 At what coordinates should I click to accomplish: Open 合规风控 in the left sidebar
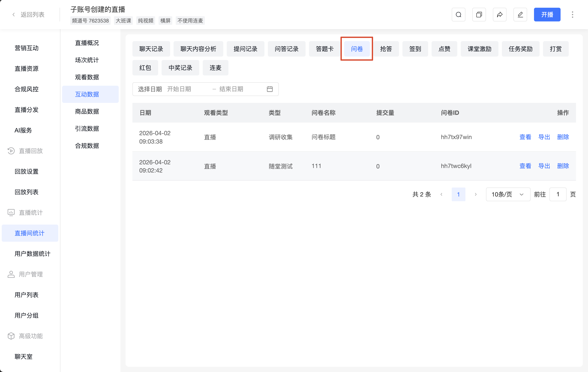[27, 89]
